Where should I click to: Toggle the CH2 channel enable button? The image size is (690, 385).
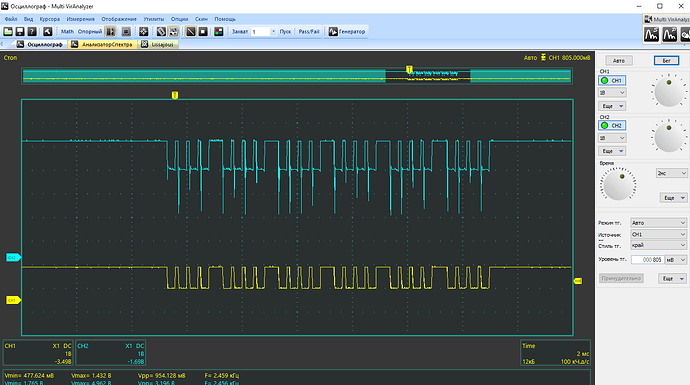(x=612, y=125)
